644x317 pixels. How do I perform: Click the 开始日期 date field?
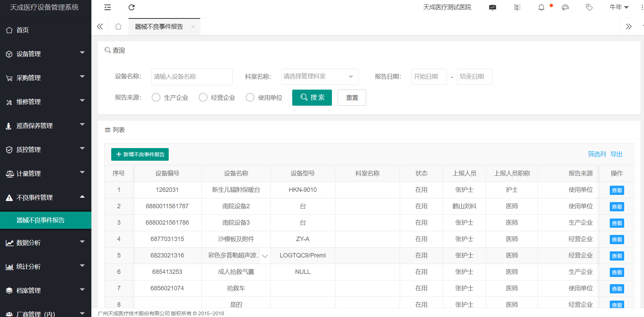[429, 77]
